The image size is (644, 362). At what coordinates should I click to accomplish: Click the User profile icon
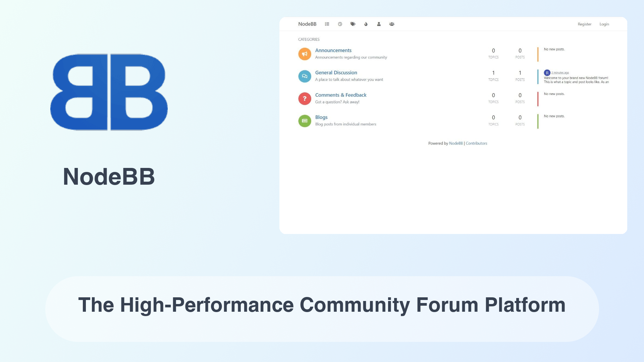[379, 24]
